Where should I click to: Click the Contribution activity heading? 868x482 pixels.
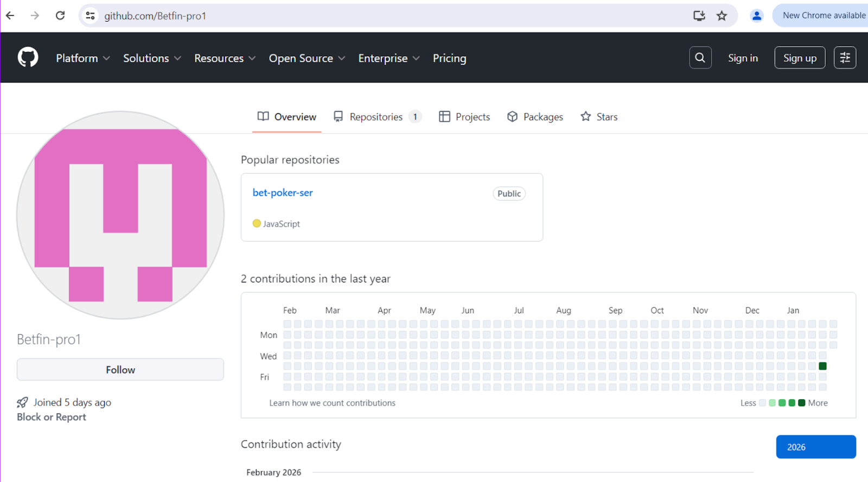coord(291,444)
